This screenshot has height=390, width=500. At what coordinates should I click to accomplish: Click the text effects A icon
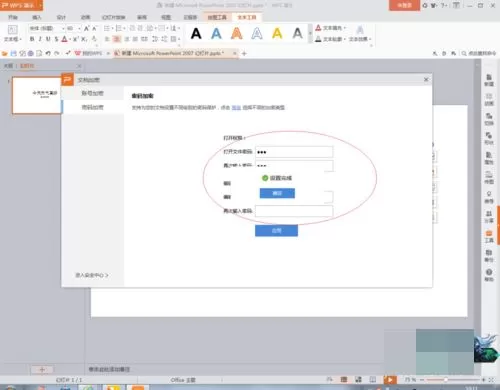[360, 30]
